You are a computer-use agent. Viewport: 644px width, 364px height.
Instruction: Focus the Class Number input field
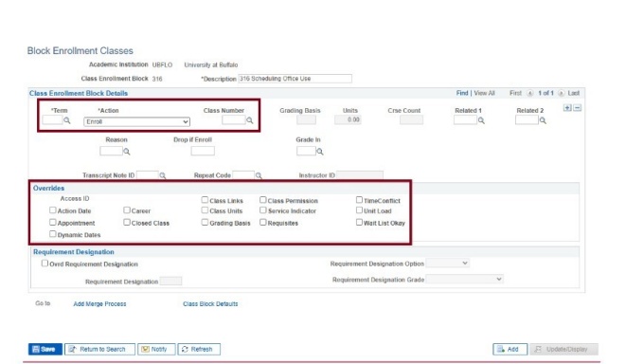[234, 120]
